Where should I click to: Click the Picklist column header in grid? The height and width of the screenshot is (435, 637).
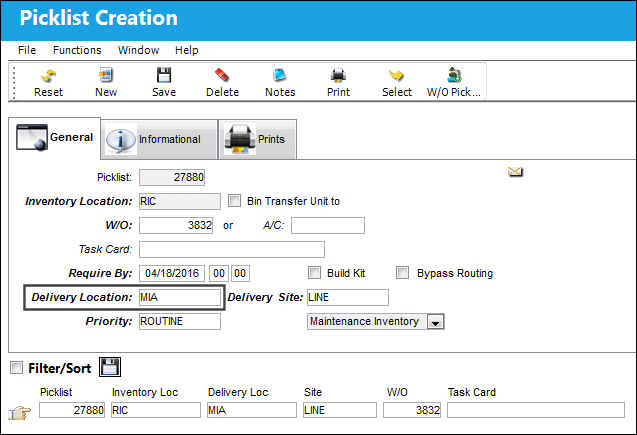pyautogui.click(x=56, y=392)
